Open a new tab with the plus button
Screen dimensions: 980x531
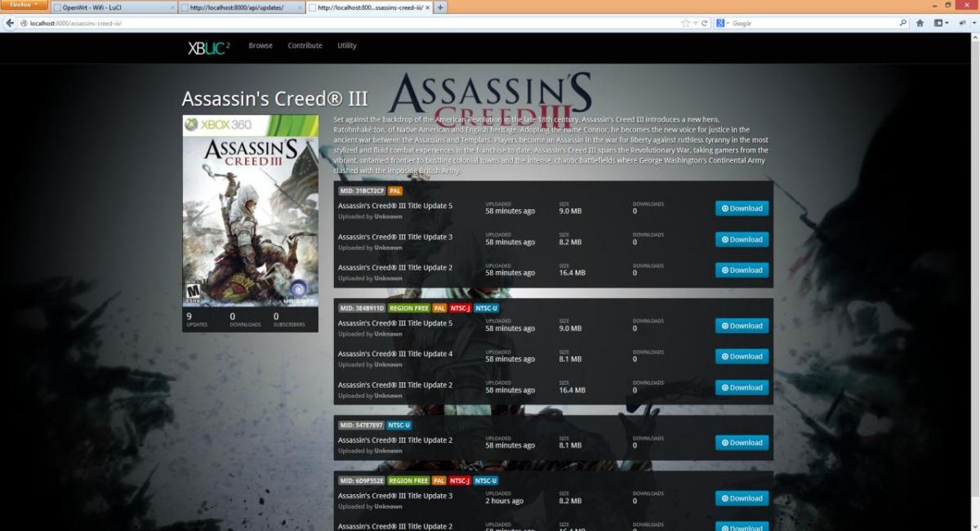[x=441, y=7]
